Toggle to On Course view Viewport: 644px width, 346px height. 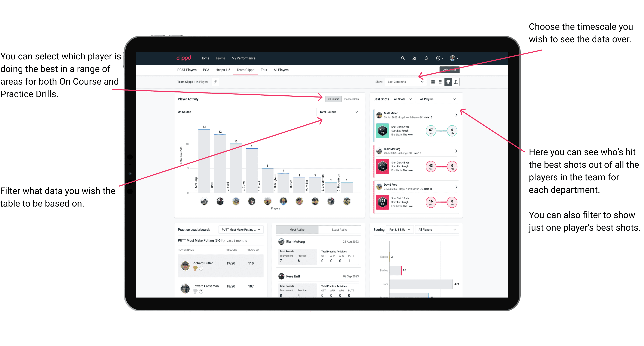[x=334, y=99]
